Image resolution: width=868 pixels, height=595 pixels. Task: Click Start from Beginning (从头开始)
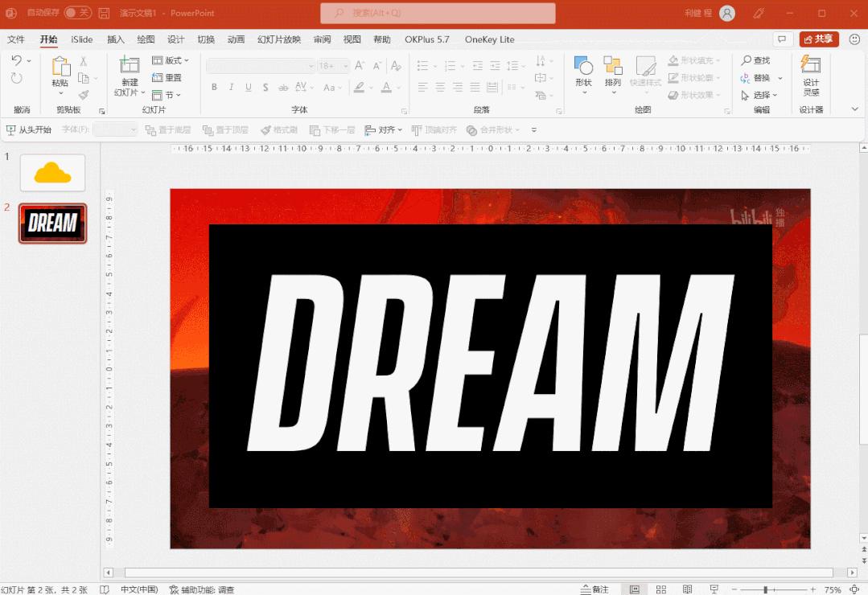pos(29,130)
